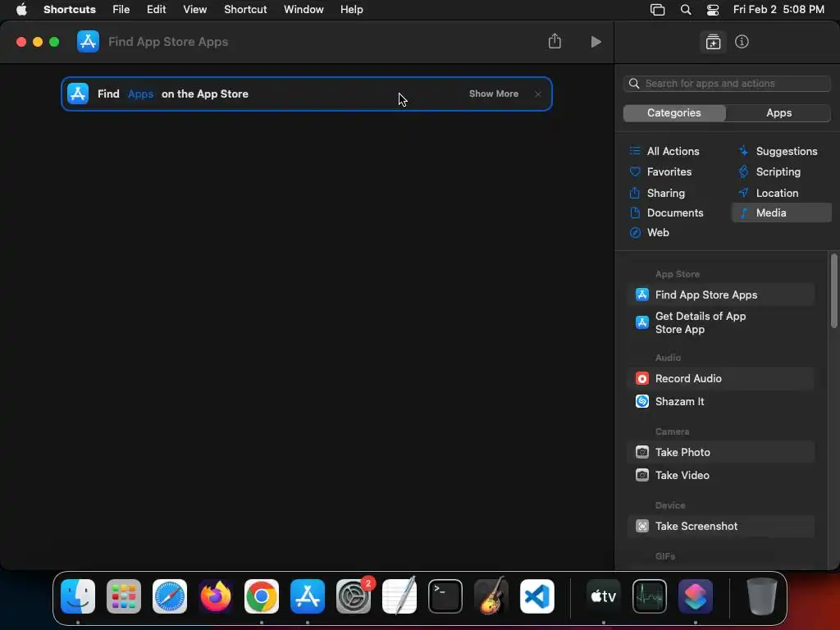
Task: Open App Store from the Dock
Action: pyautogui.click(x=308, y=596)
